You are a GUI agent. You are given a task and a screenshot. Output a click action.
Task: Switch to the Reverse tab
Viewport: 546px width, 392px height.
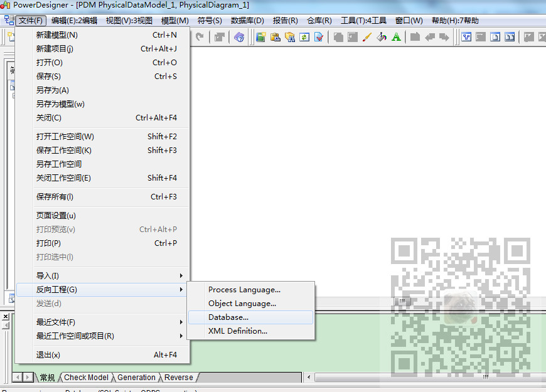click(x=179, y=377)
